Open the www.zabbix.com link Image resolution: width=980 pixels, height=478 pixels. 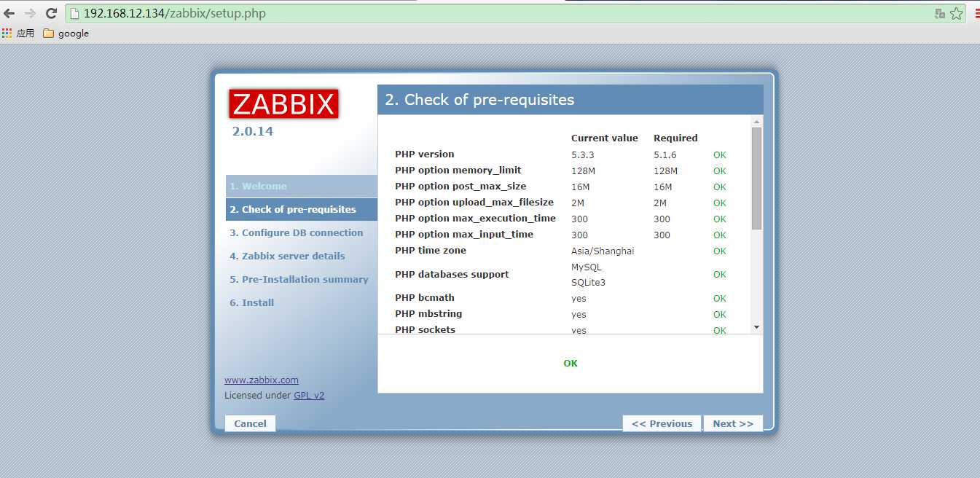[262, 380]
